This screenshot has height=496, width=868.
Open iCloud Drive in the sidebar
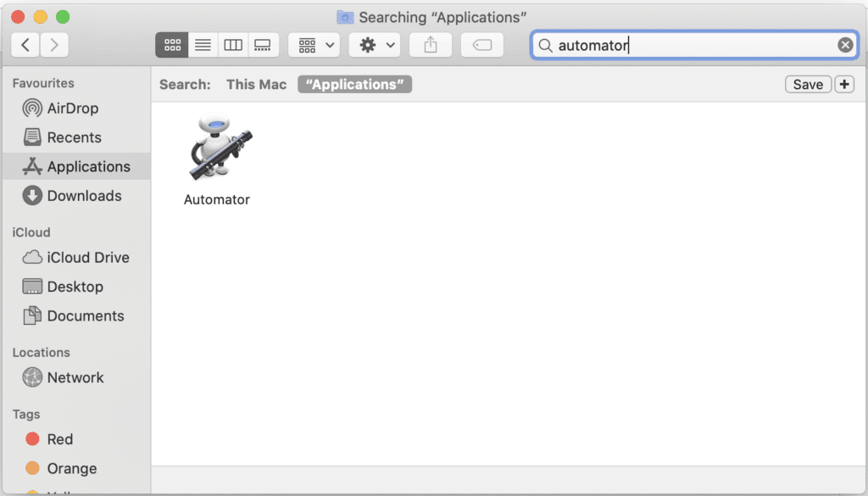point(75,258)
